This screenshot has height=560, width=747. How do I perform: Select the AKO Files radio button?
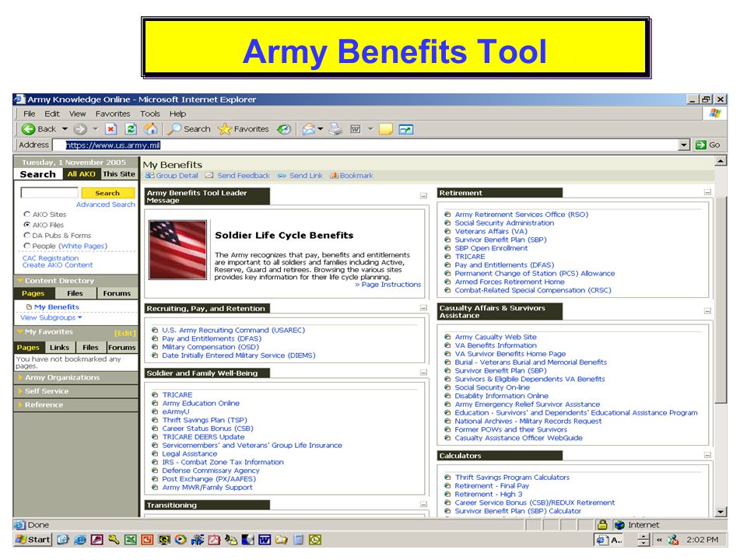(x=27, y=225)
